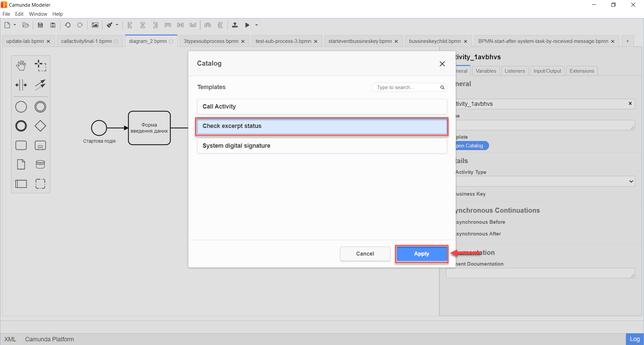This screenshot has width=644, height=345.
Task: Click the Cancel button in Catalog
Action: pyautogui.click(x=365, y=254)
